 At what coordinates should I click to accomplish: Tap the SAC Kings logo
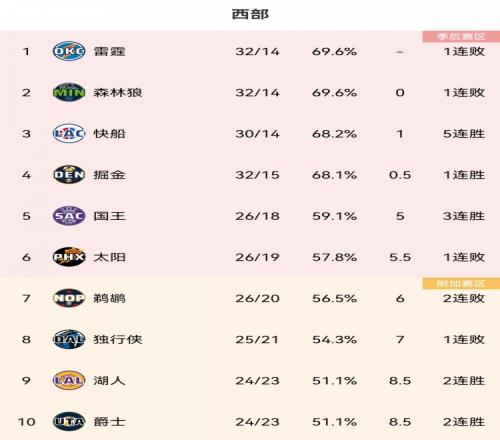point(69,216)
